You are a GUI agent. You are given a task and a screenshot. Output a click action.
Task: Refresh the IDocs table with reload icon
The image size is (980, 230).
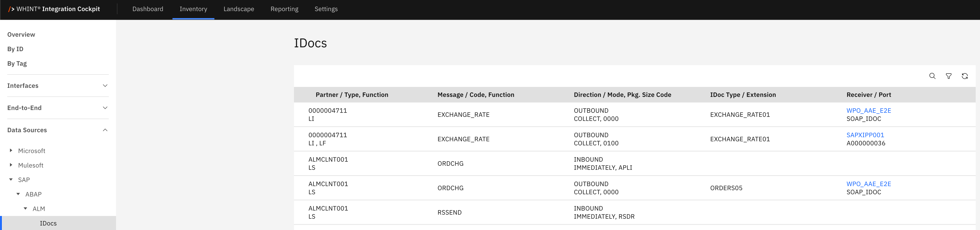964,76
